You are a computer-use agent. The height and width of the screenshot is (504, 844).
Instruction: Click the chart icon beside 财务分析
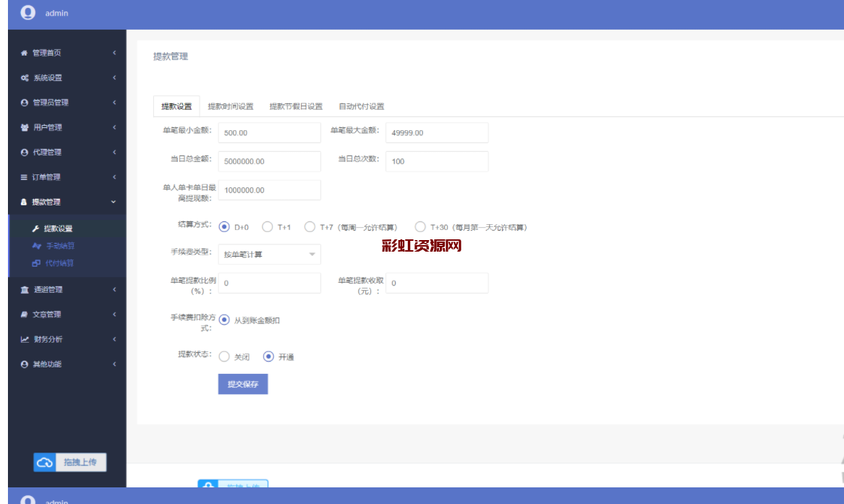pyautogui.click(x=25, y=339)
